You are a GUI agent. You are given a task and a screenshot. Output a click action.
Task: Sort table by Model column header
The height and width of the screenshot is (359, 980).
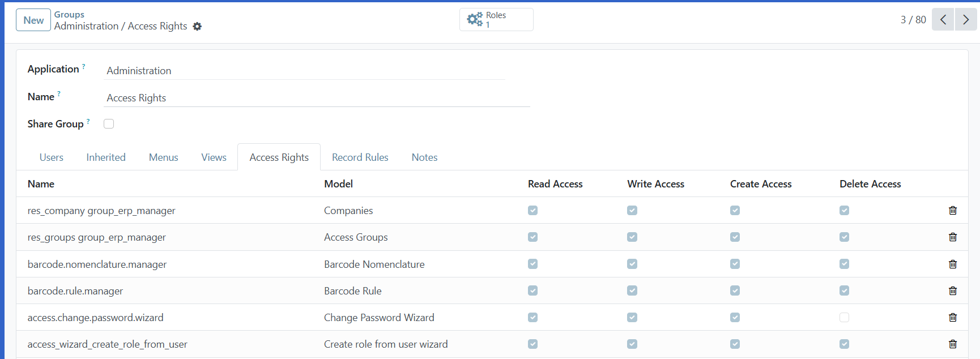point(338,184)
